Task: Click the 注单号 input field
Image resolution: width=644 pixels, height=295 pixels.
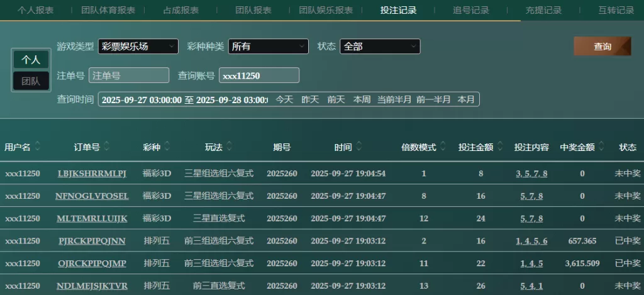Action: (x=129, y=75)
